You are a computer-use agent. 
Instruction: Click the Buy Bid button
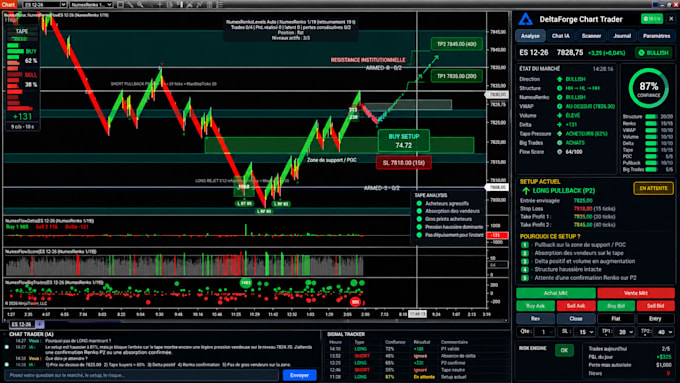coord(615,306)
